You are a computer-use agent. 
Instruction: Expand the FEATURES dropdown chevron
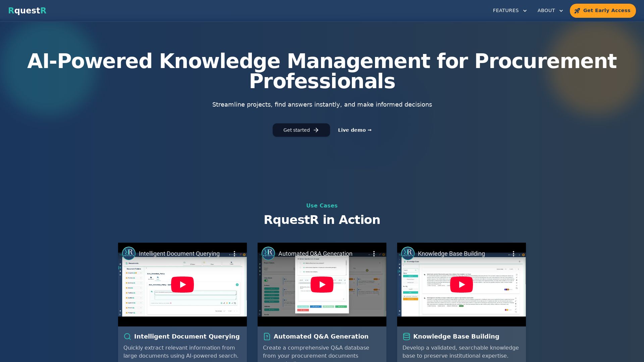click(525, 11)
